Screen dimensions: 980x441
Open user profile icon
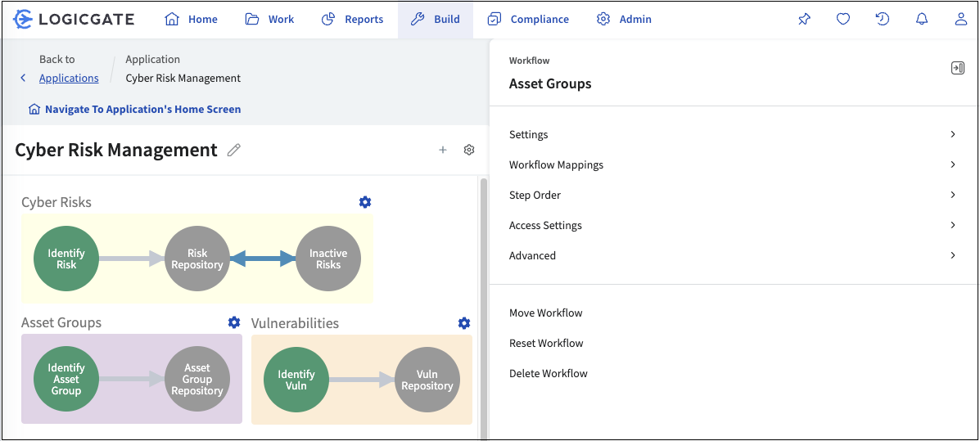[x=961, y=20]
